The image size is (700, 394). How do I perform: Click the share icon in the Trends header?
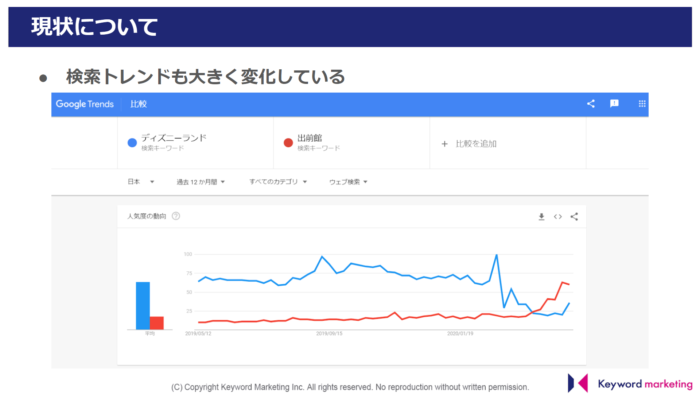[x=591, y=104]
